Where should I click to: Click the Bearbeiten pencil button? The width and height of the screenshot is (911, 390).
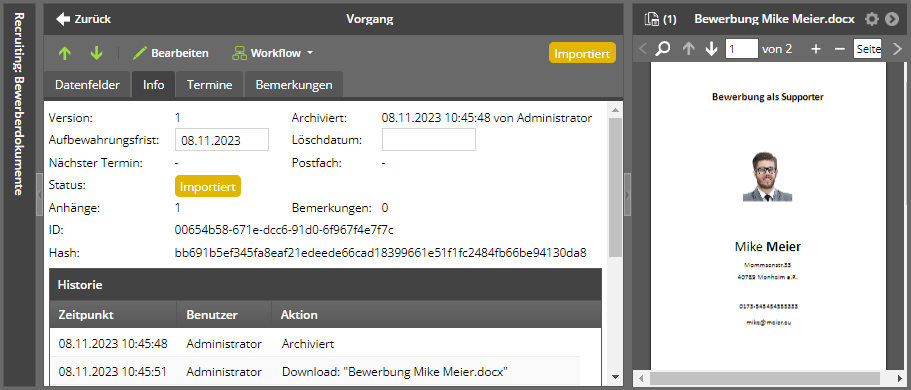(x=170, y=53)
